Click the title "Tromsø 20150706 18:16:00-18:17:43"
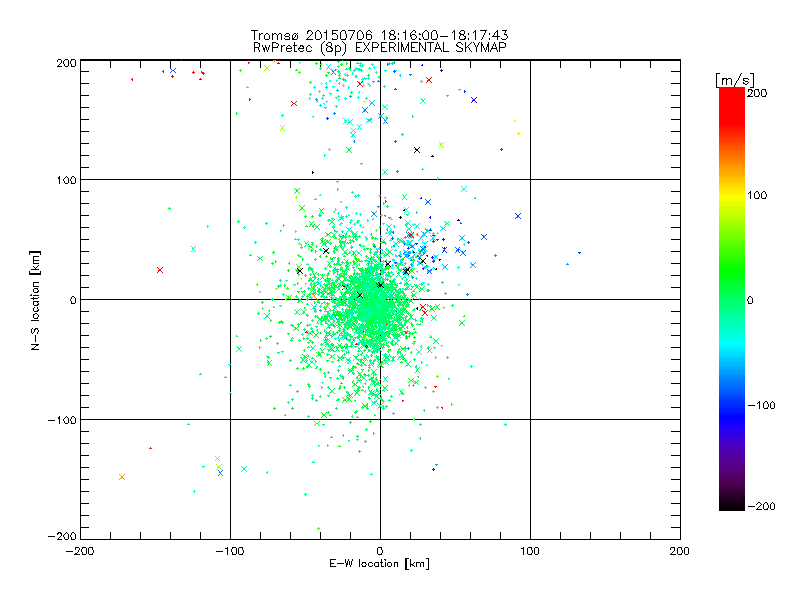The width and height of the screenshot is (800, 600). (379, 35)
